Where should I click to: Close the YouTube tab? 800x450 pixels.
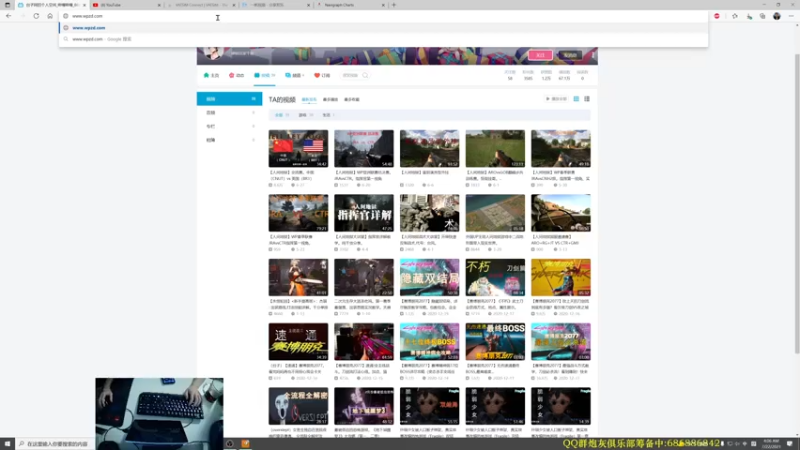pos(159,5)
